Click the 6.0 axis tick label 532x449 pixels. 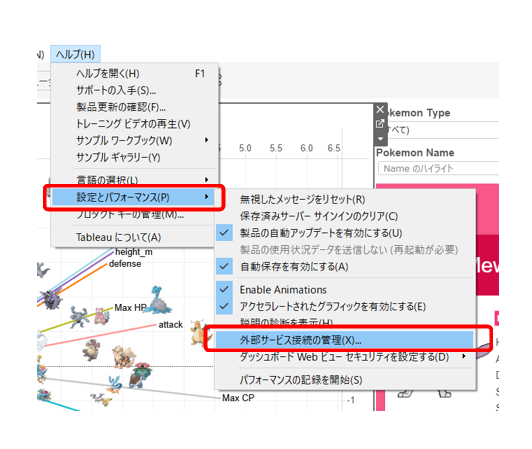(306, 148)
